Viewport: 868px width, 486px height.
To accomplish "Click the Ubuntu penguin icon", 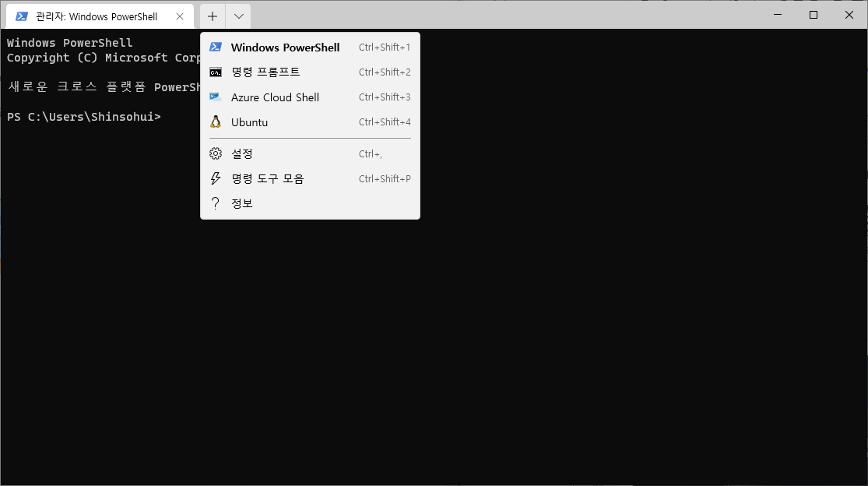I will point(216,121).
